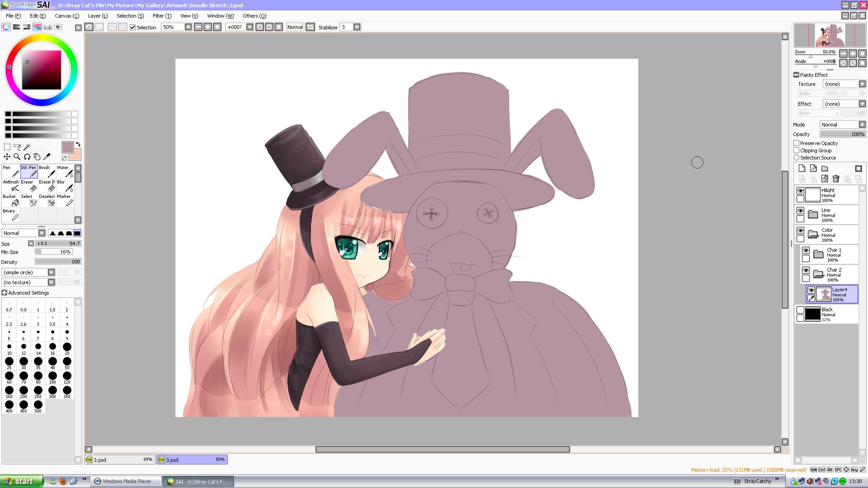Expand the Stabilizer value dropdown

pyautogui.click(x=357, y=27)
